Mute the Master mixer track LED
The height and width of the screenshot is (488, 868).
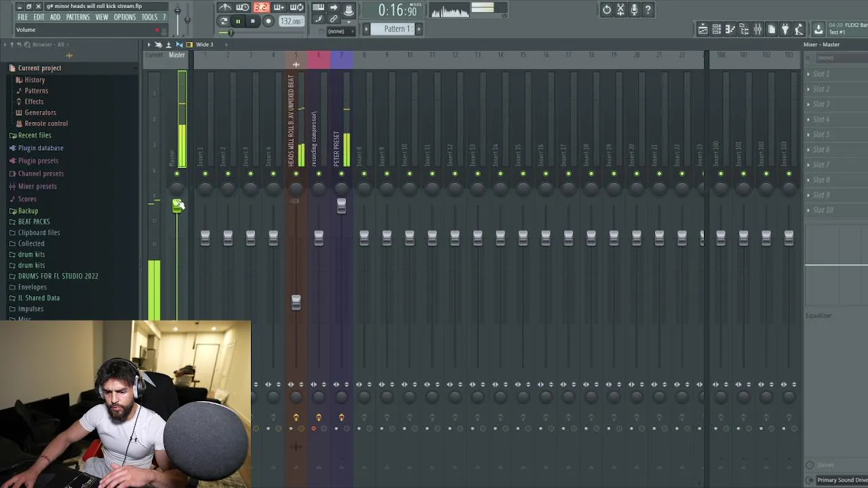[177, 174]
